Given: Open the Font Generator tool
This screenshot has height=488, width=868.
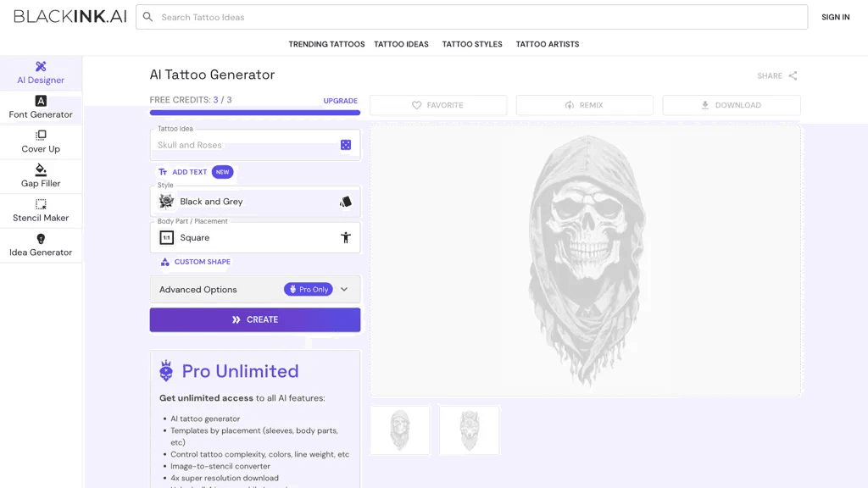Looking at the screenshot, I should [x=41, y=108].
